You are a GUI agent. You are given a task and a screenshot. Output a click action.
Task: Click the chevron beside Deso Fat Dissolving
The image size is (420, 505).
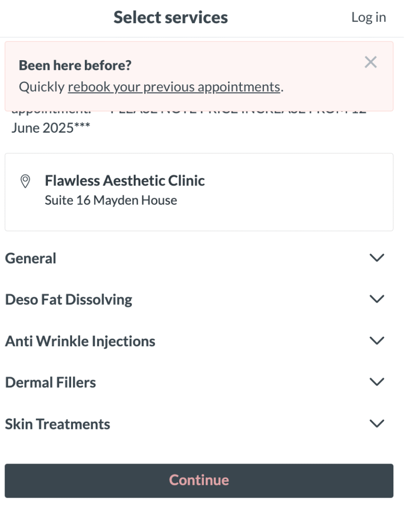point(377,299)
